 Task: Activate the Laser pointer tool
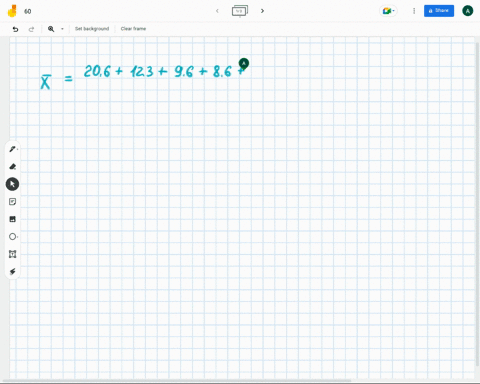pyautogui.click(x=13, y=272)
